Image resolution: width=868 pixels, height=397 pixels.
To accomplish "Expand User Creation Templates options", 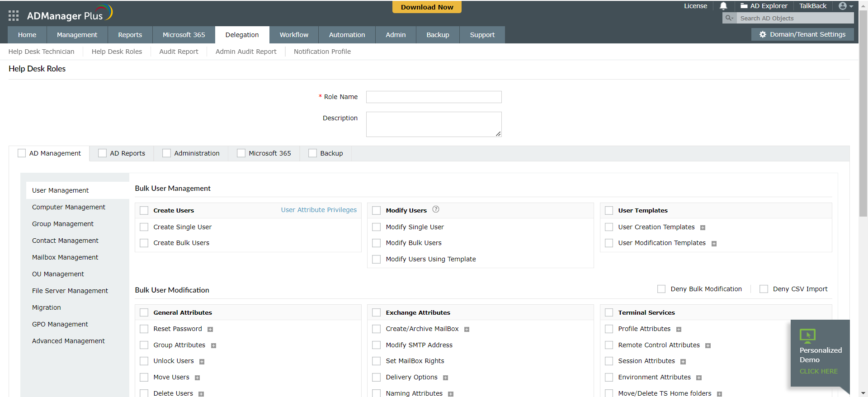I will pos(703,228).
